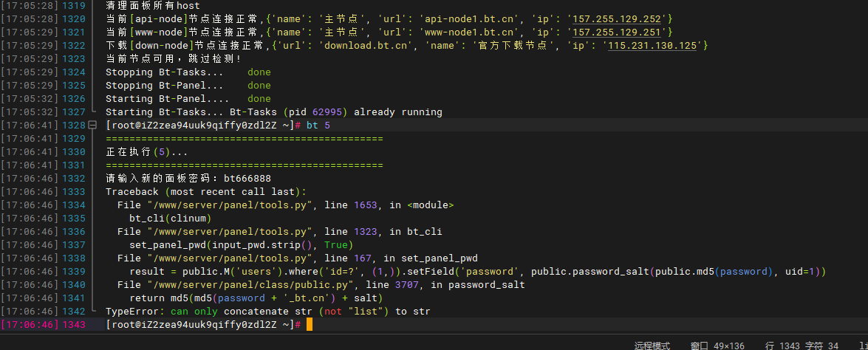Click the 'Traceback (most recent call last)' line
Viewport: 868px width, 350px height.
coord(205,192)
